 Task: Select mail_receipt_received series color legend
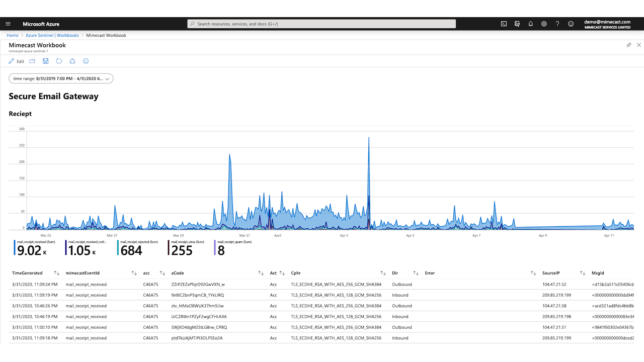15,248
